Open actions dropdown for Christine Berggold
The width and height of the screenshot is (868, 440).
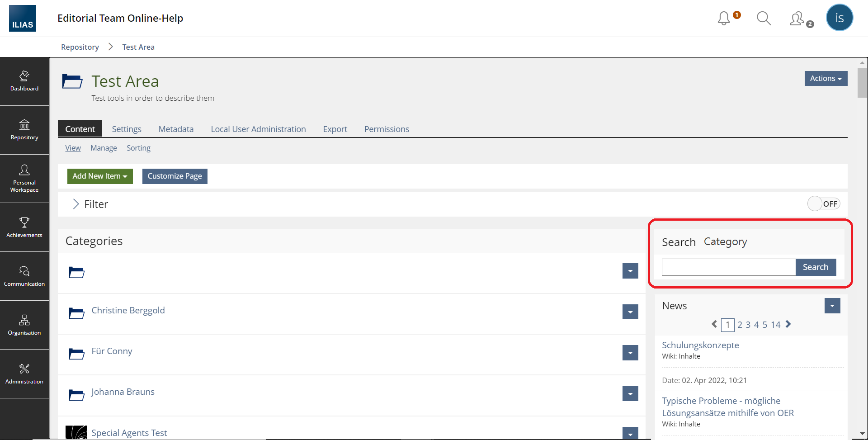[630, 312]
